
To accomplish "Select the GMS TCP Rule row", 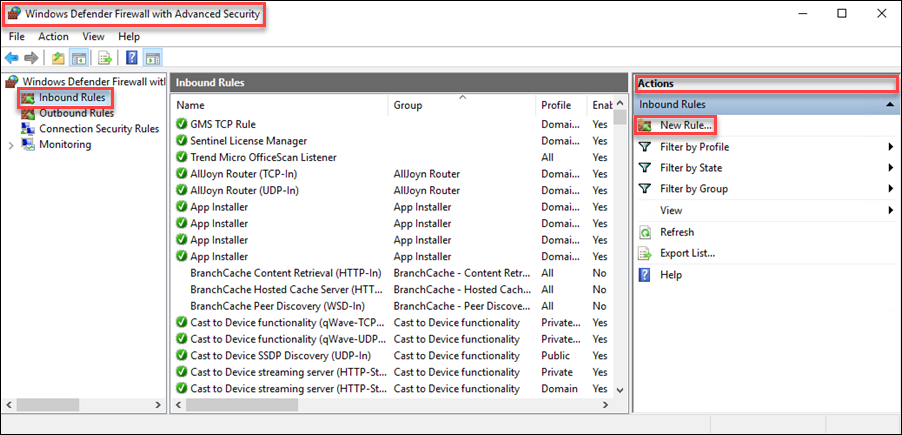I will coord(222,124).
